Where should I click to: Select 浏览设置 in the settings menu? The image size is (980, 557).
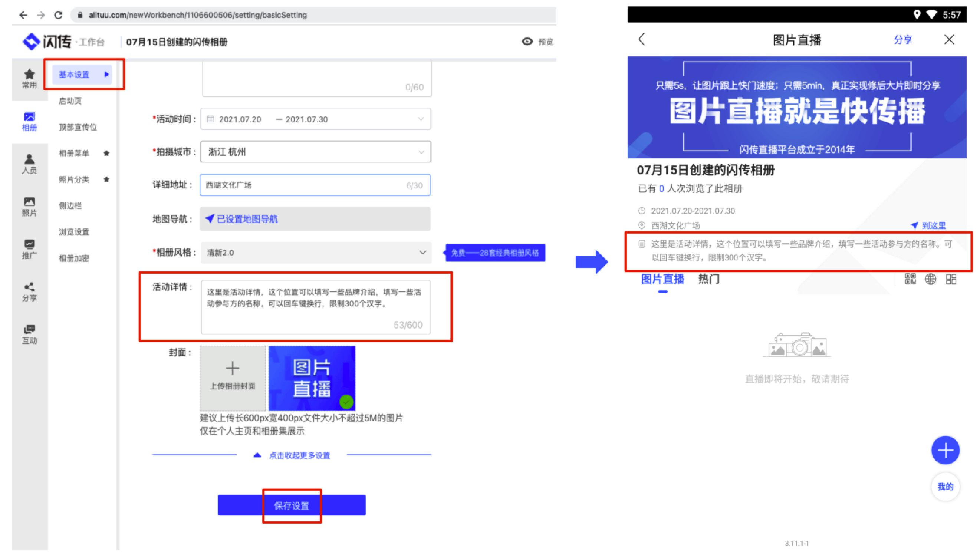point(74,232)
